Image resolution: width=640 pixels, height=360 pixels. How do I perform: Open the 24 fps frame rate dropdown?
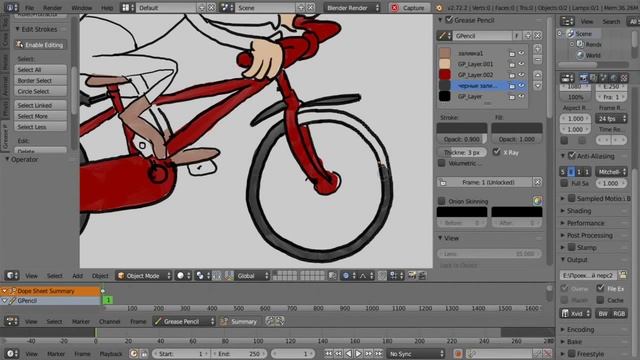click(x=611, y=119)
